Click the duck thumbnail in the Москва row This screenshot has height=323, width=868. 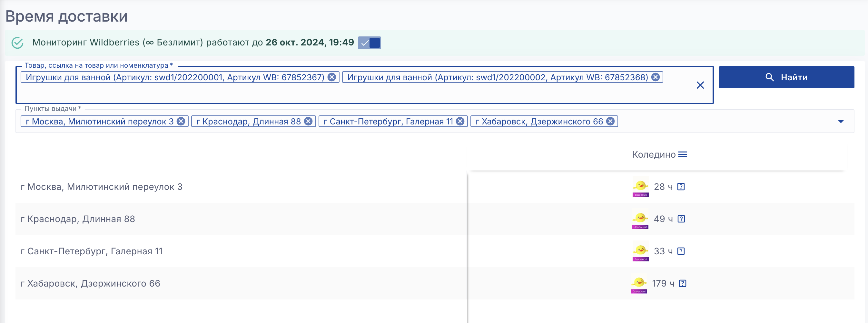640,187
